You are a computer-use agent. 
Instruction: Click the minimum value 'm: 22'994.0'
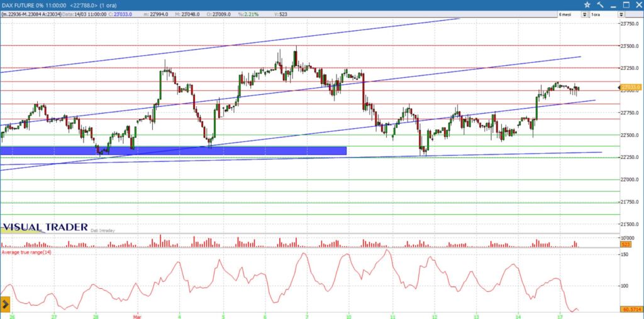point(157,14)
